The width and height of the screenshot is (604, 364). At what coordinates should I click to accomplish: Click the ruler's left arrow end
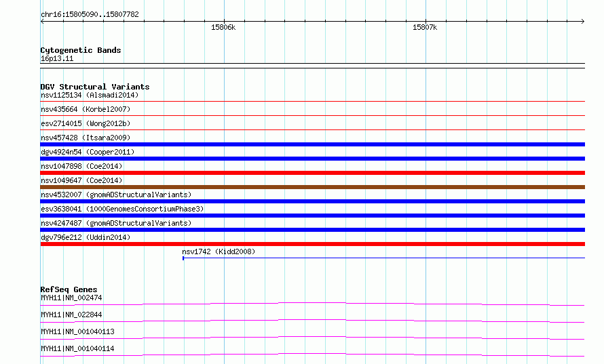[x=42, y=22]
